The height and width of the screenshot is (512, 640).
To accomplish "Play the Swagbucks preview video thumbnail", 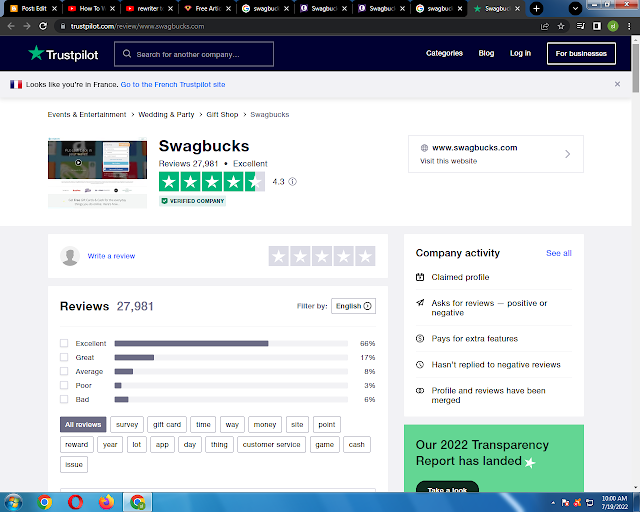I will 78,163.
